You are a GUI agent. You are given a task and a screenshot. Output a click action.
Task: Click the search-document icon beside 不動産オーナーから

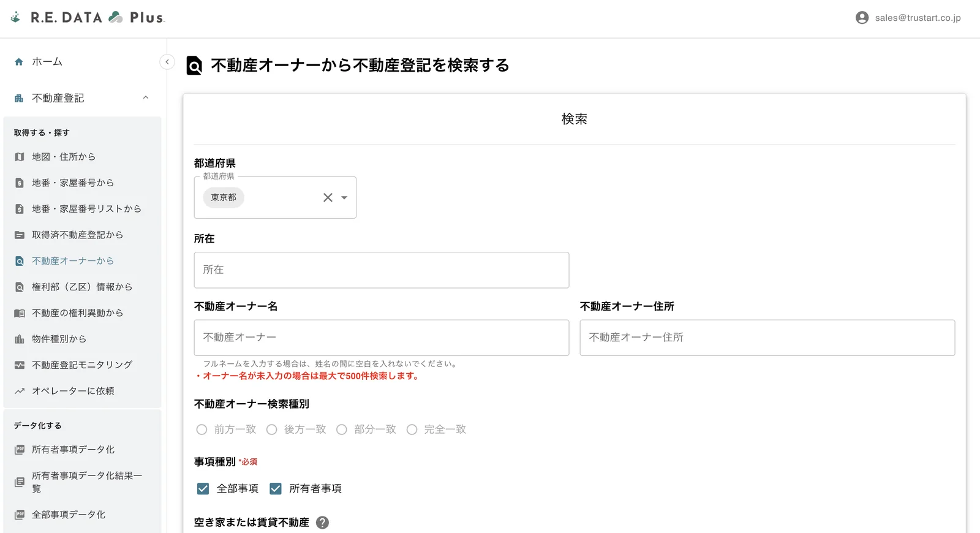click(20, 261)
